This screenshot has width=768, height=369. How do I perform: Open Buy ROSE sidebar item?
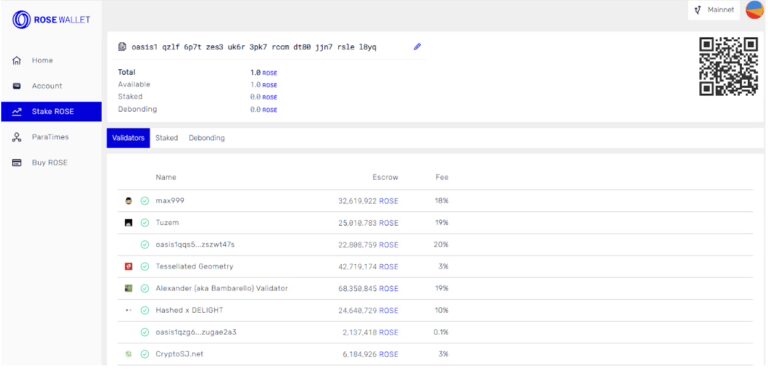click(x=51, y=163)
